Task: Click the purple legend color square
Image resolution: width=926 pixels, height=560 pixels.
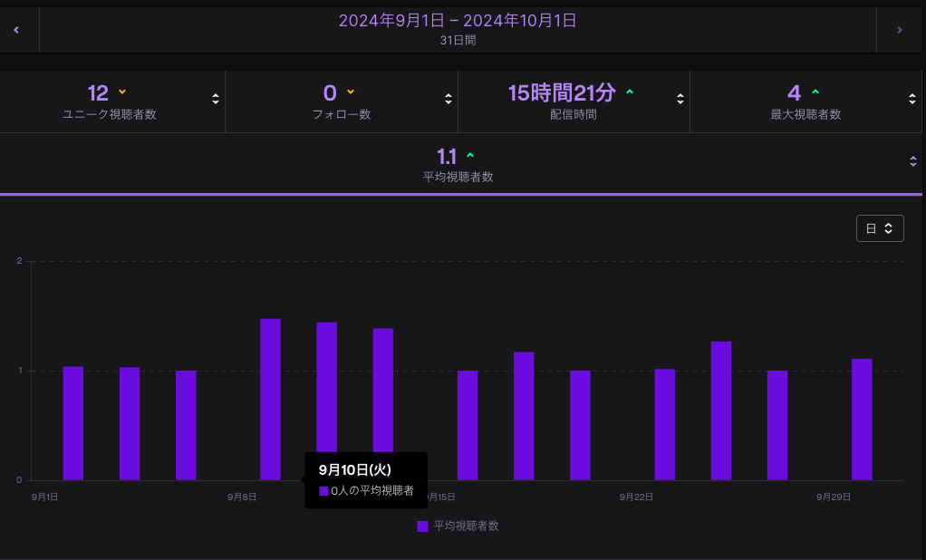Action: [422, 526]
